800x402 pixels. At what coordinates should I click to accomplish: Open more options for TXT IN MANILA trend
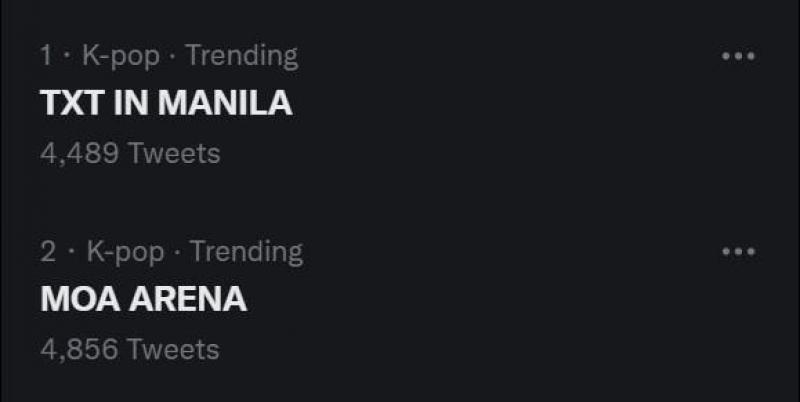tap(738, 57)
